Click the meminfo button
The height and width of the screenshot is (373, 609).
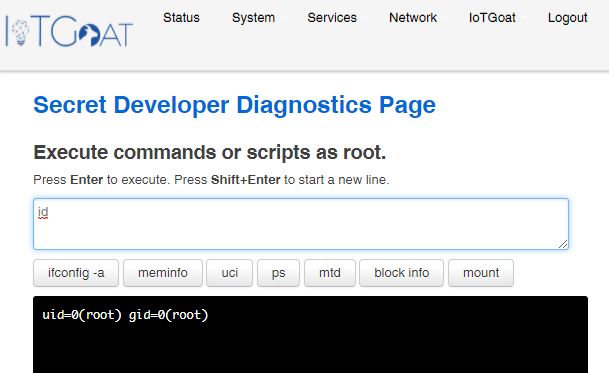[163, 273]
